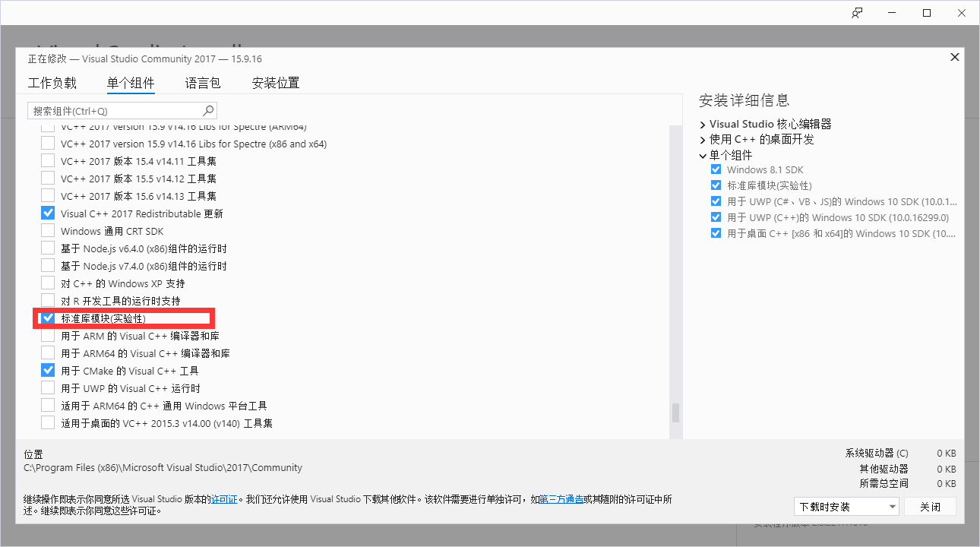Enable the Windows 通用 CRT SDK component
980x547 pixels.
[48, 231]
